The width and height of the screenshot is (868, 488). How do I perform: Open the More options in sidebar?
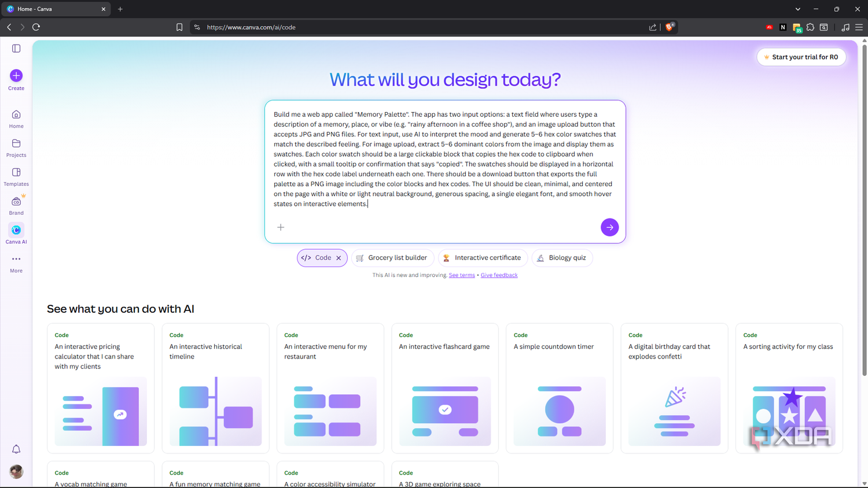16,264
